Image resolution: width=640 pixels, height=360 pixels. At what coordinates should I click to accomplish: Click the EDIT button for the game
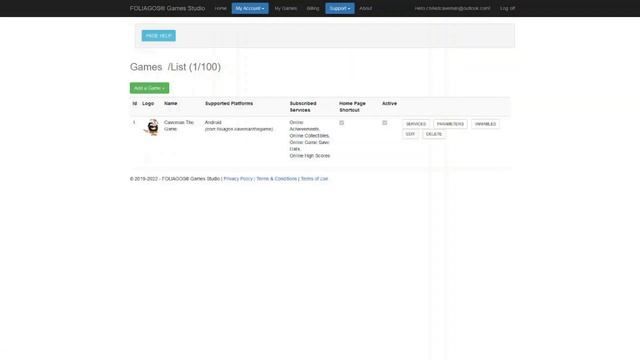point(410,134)
